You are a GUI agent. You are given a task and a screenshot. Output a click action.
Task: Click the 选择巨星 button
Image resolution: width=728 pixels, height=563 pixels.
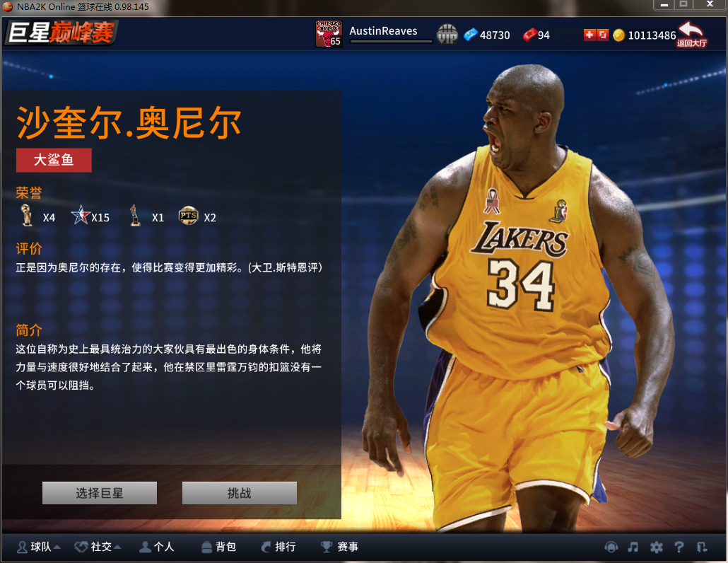100,493
